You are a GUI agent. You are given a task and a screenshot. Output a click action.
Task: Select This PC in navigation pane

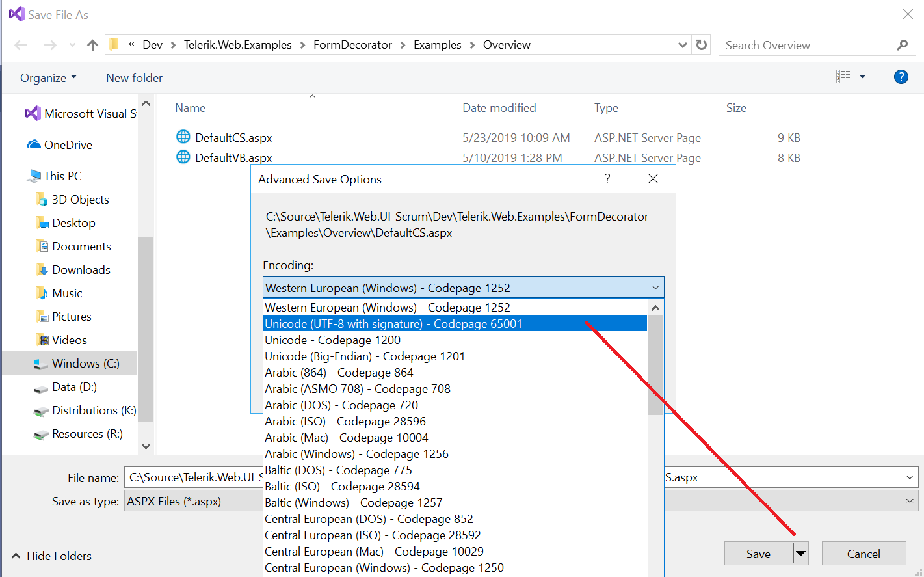[x=55, y=176]
